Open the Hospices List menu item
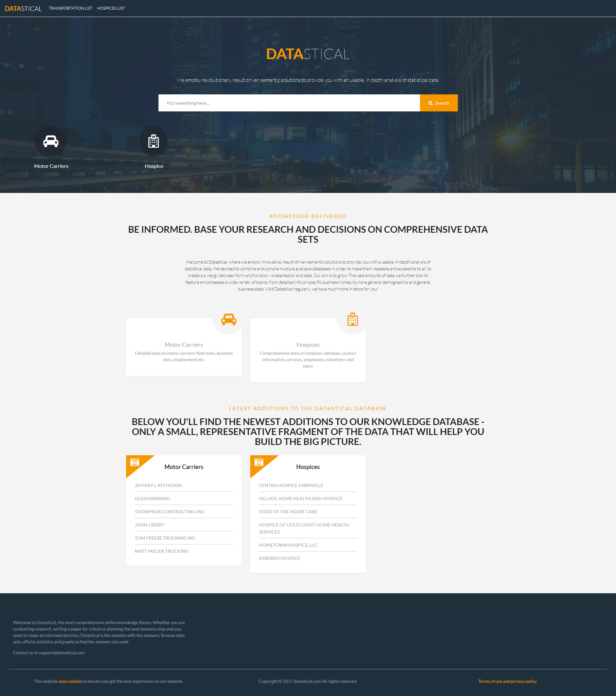The image size is (616, 696). [x=111, y=8]
